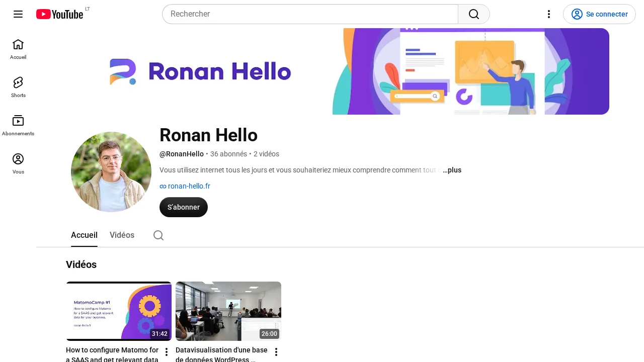Open 'How to configure Matomo' video title

click(x=112, y=354)
